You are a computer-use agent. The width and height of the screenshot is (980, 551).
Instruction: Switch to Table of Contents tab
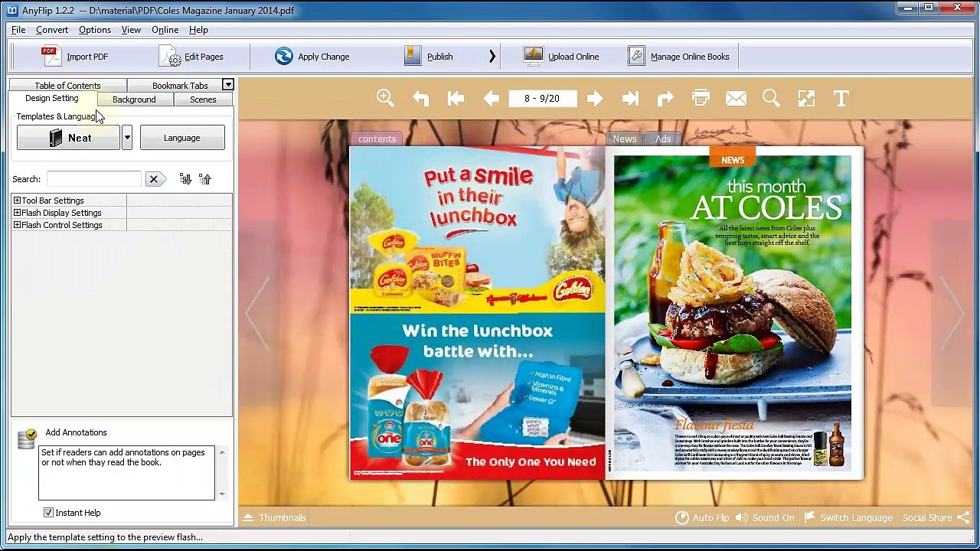[67, 85]
